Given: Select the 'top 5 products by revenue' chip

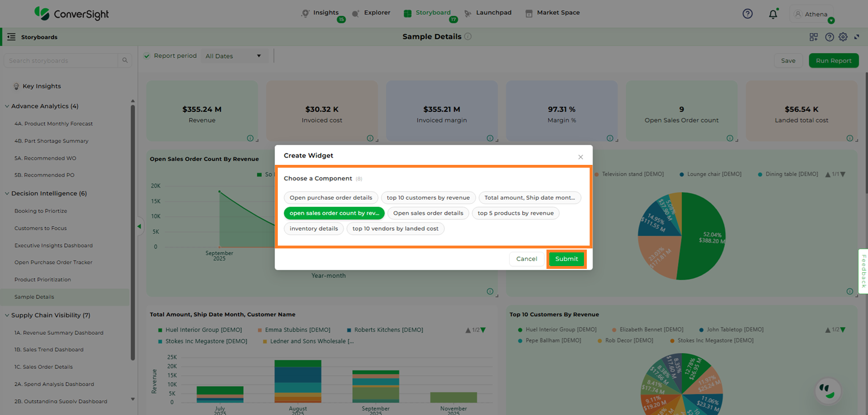Looking at the screenshot, I should 515,213.
